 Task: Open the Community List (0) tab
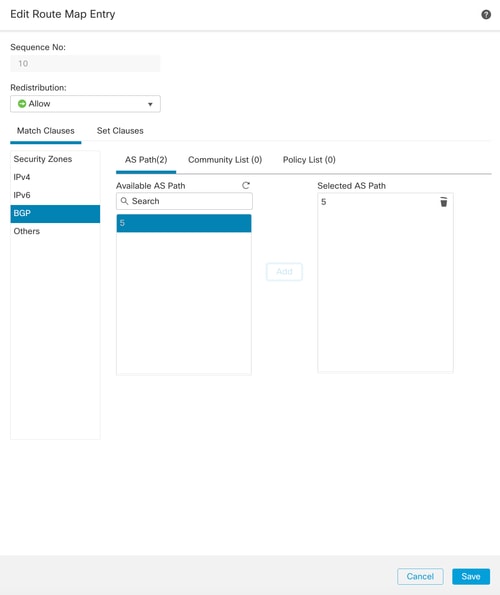tap(225, 160)
